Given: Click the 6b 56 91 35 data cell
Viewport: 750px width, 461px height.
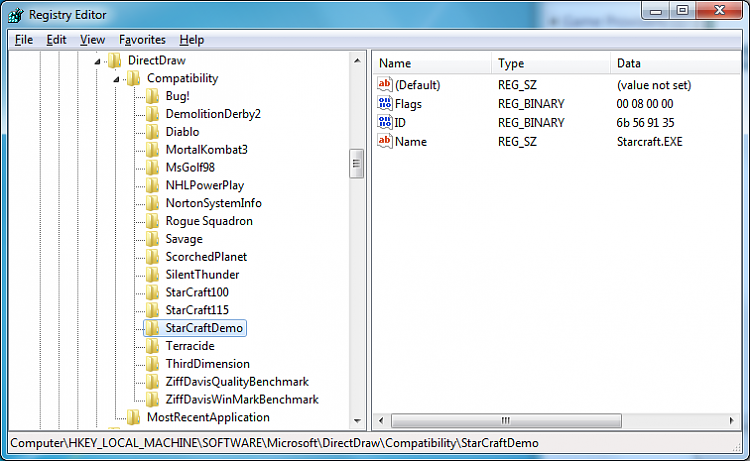Looking at the screenshot, I should pos(645,123).
